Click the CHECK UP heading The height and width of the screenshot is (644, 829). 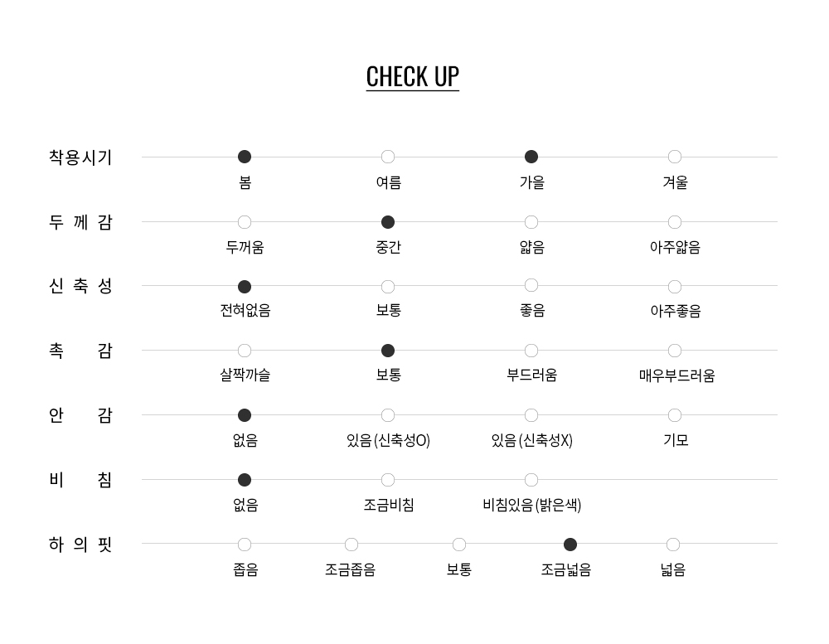413,76
